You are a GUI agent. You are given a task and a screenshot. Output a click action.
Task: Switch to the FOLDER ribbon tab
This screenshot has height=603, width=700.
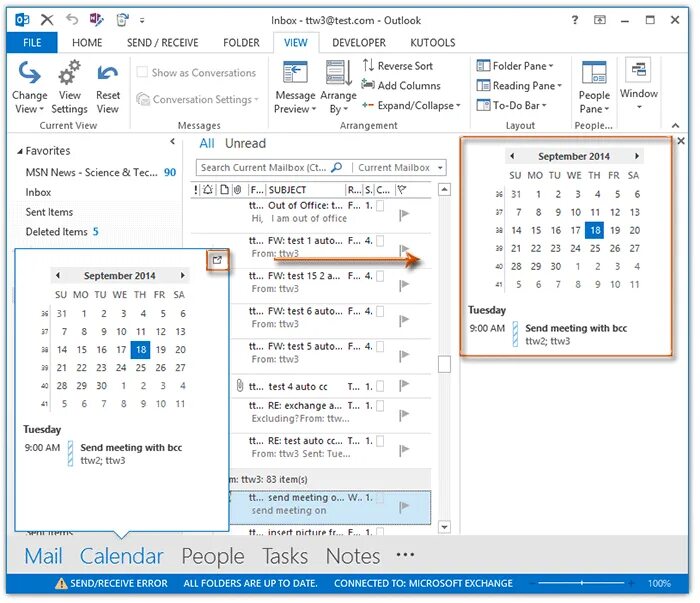241,43
